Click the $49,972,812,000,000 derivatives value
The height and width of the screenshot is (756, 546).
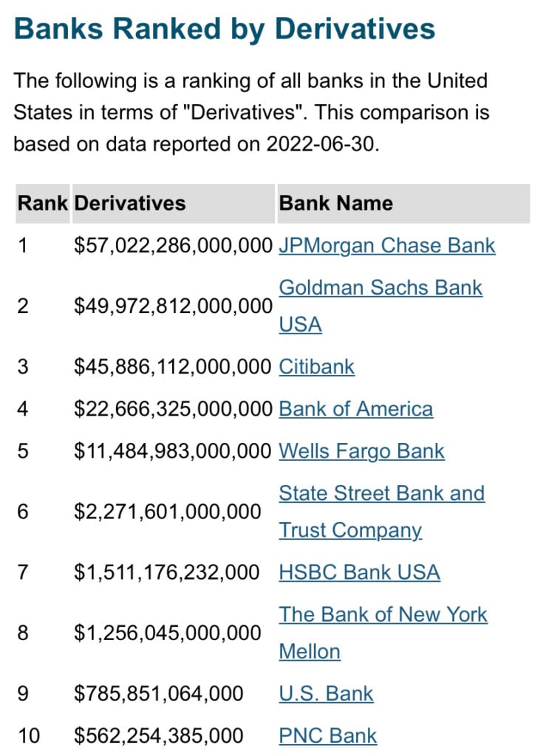click(x=173, y=306)
